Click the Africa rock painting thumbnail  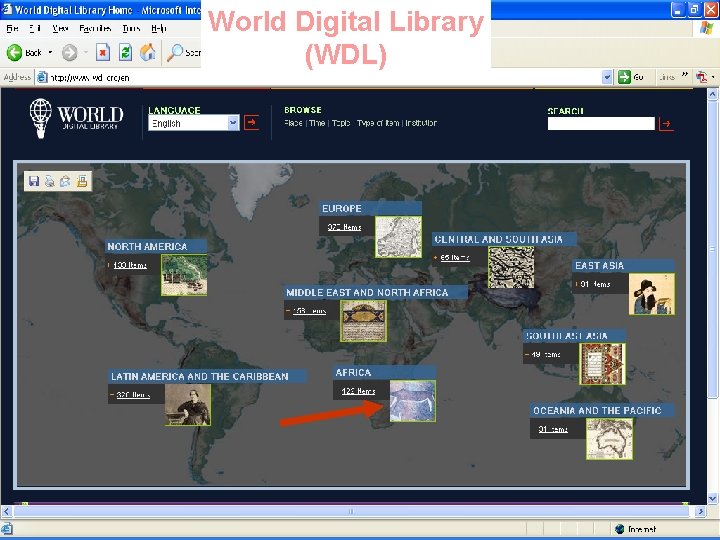click(412, 400)
